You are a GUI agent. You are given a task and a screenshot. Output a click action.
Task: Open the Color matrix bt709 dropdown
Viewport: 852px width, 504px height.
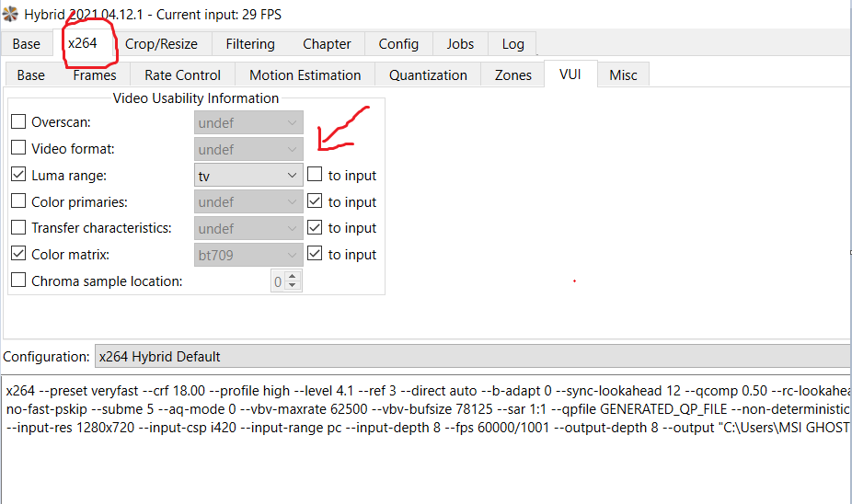coord(248,255)
